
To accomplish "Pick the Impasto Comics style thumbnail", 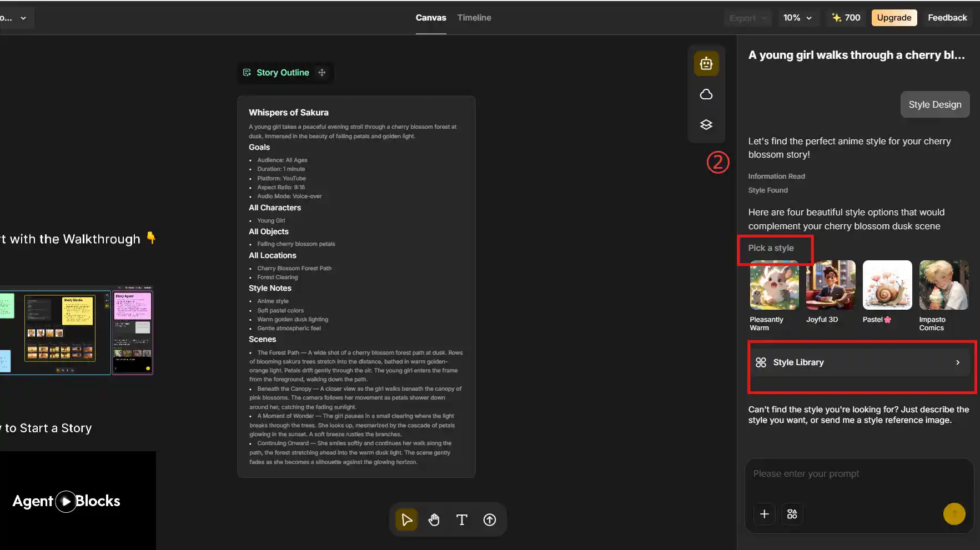I will click(944, 285).
